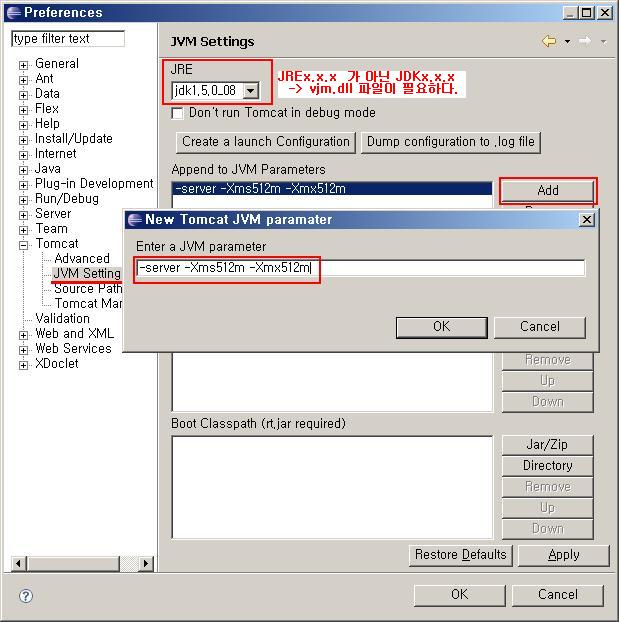Click the help question mark icon

26,596
